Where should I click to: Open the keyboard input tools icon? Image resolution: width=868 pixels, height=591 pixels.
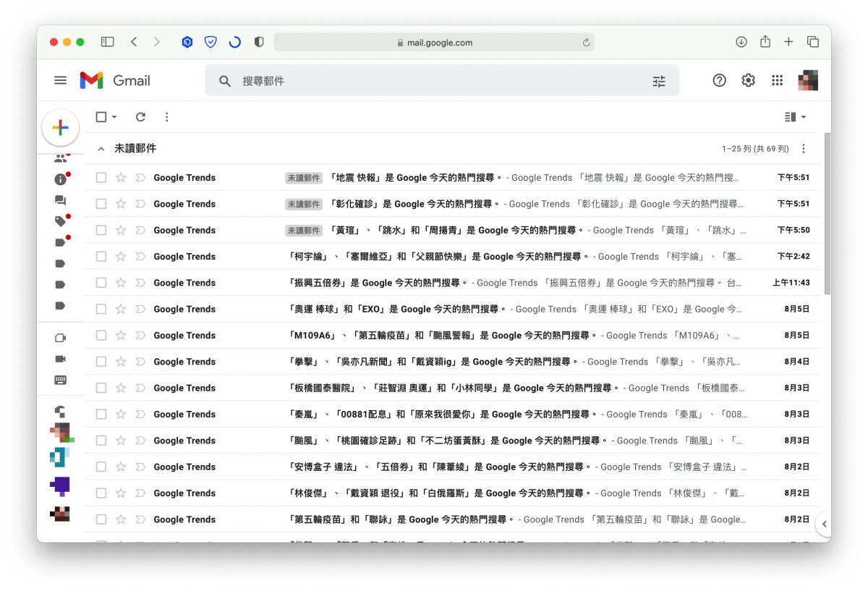61,380
